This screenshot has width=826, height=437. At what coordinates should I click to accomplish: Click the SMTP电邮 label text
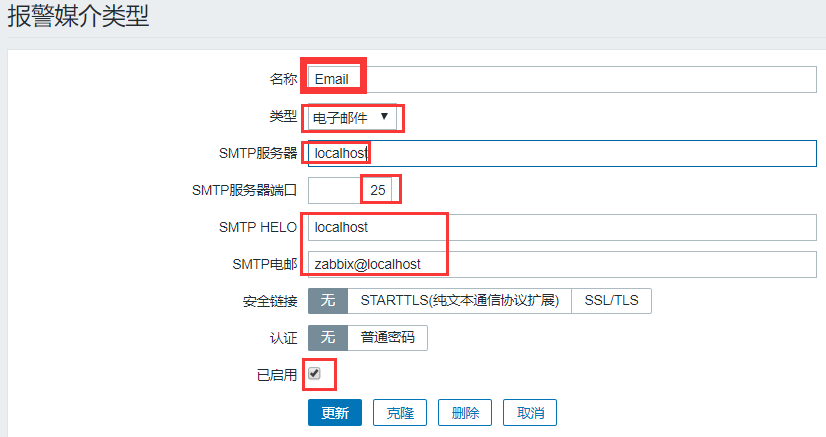coord(265,264)
